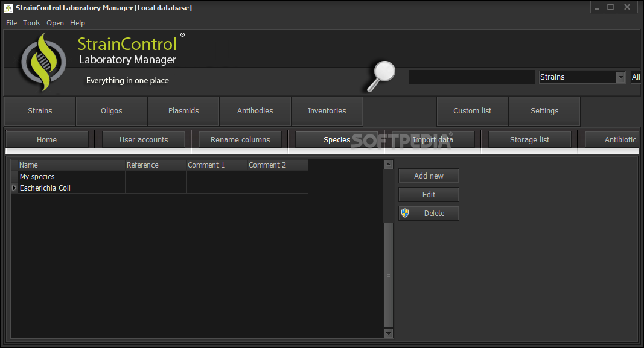Switch to the Strains section
The width and height of the screenshot is (644, 348).
[40, 111]
